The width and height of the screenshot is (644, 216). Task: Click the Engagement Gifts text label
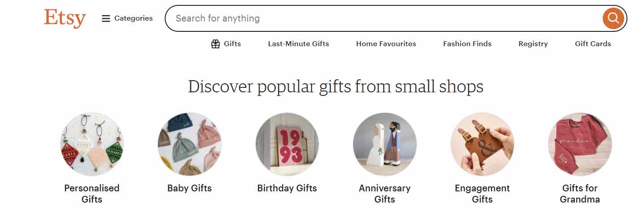coord(482,194)
